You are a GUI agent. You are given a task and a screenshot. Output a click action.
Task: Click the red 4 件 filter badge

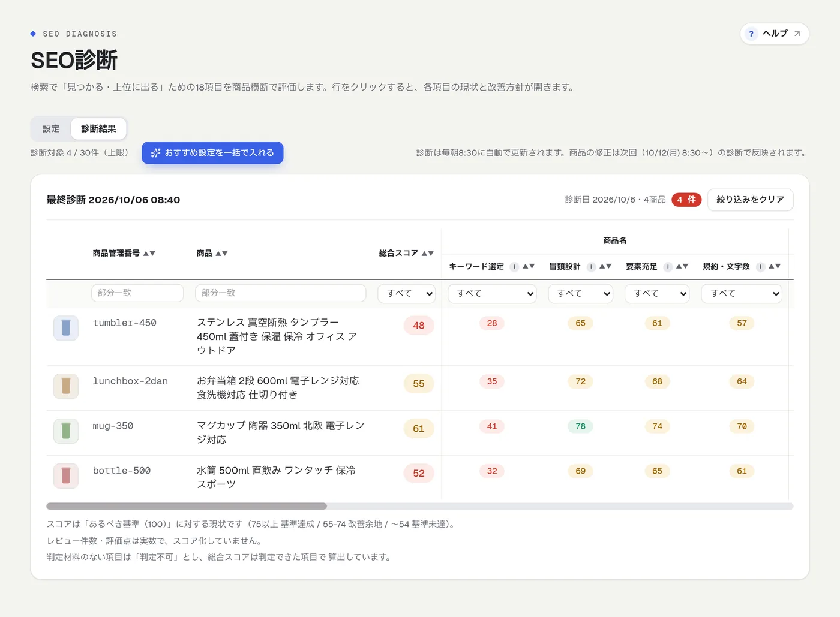[x=686, y=200]
